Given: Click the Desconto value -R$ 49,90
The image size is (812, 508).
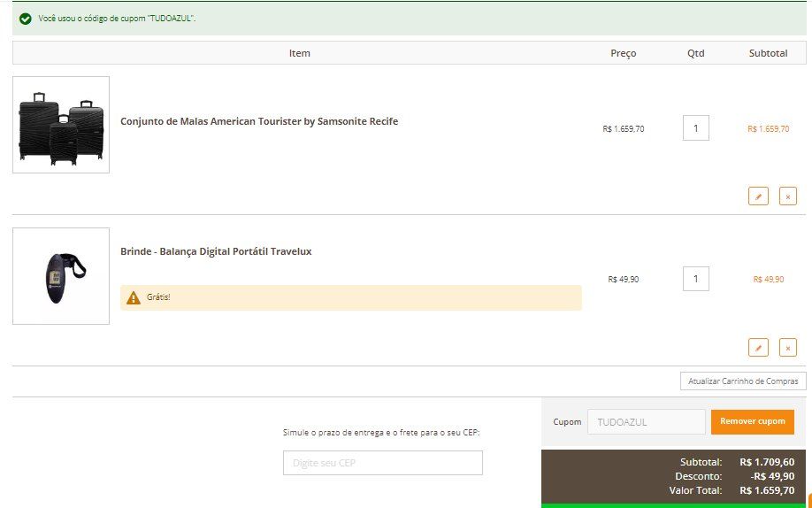Looking at the screenshot, I should pyautogui.click(x=772, y=476).
